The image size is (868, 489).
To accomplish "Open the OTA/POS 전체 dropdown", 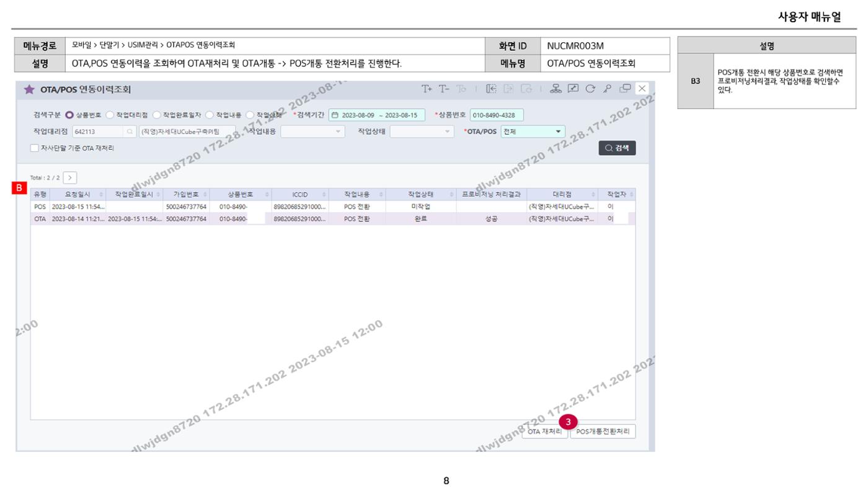I will coord(533,132).
